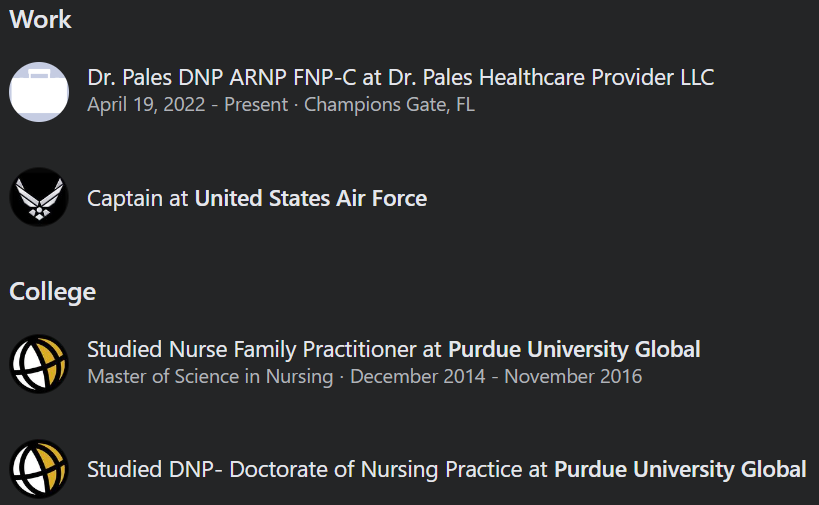Click Dr. Pales Healthcare Provider LLC job title
819x505 pixels.
coord(401,78)
